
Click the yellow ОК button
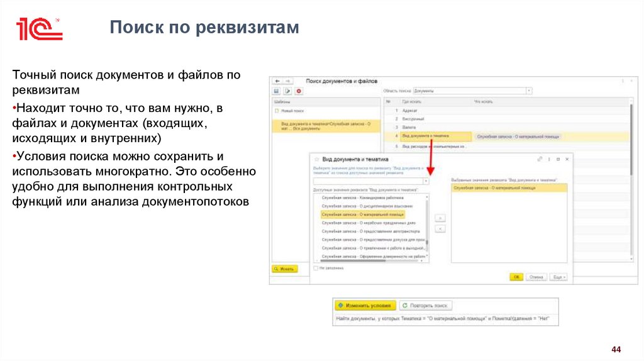pyautogui.click(x=516, y=277)
